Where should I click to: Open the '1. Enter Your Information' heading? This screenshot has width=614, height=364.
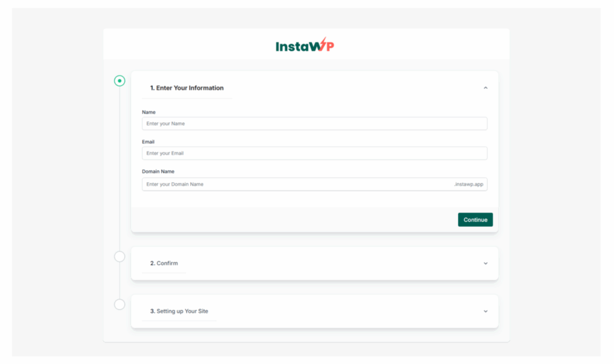point(187,88)
